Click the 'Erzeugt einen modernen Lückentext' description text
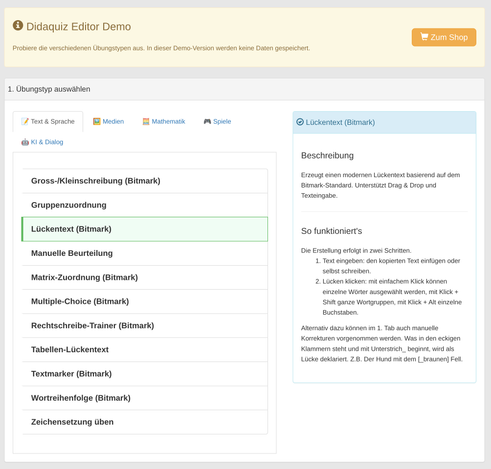The image size is (491, 469). (x=380, y=185)
